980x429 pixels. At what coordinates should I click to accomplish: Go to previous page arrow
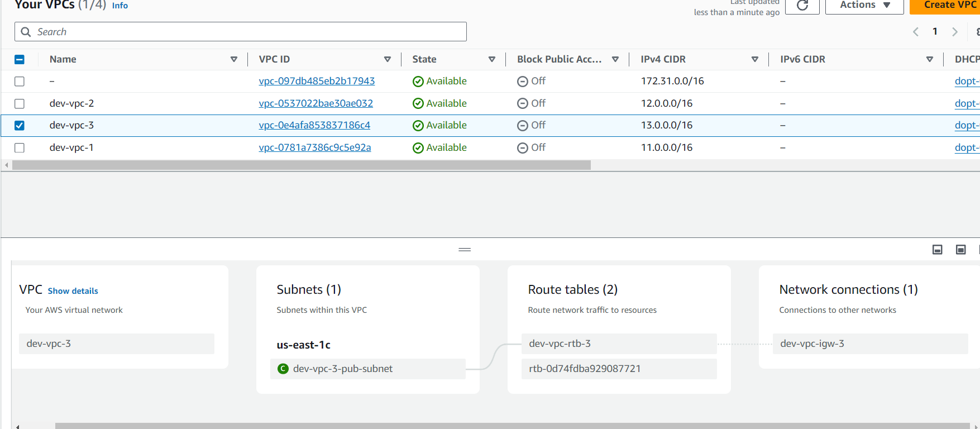916,32
